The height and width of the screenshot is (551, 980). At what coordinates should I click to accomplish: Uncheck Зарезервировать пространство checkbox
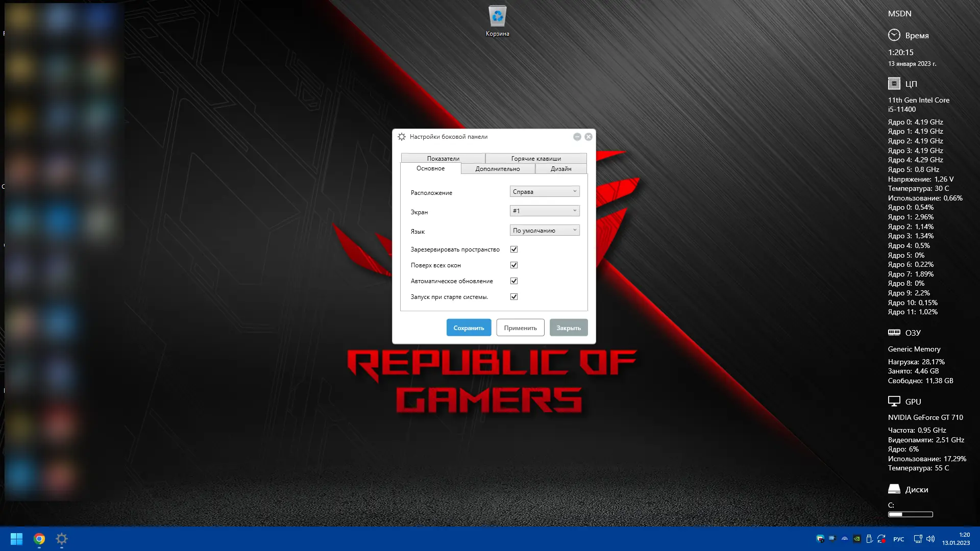514,249
